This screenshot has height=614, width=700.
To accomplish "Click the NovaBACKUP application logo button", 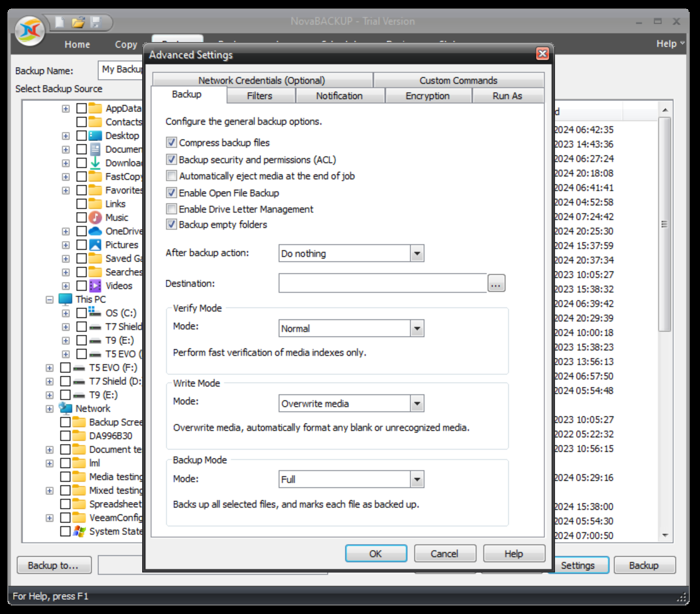I will 30,31.
